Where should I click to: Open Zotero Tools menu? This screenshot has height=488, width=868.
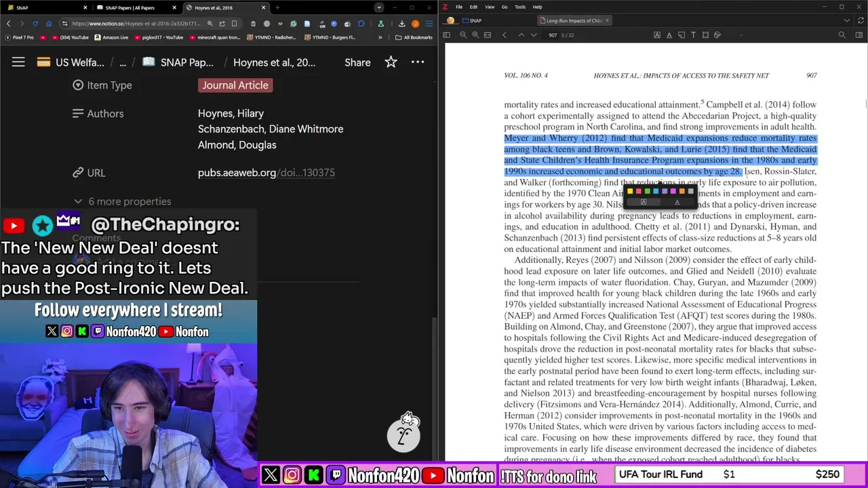click(520, 7)
